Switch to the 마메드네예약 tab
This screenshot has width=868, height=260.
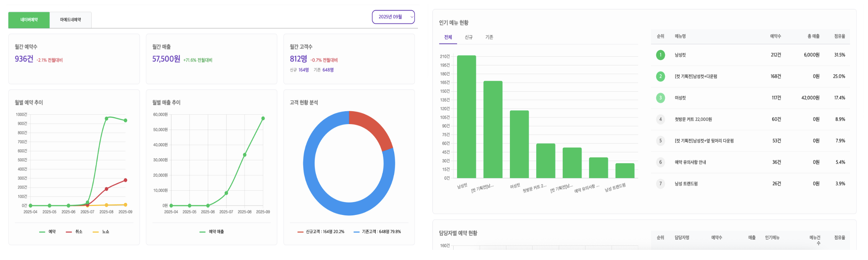(70, 20)
